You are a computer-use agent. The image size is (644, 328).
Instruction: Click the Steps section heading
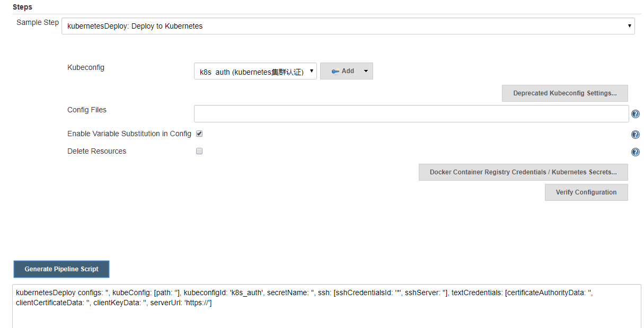click(x=22, y=7)
